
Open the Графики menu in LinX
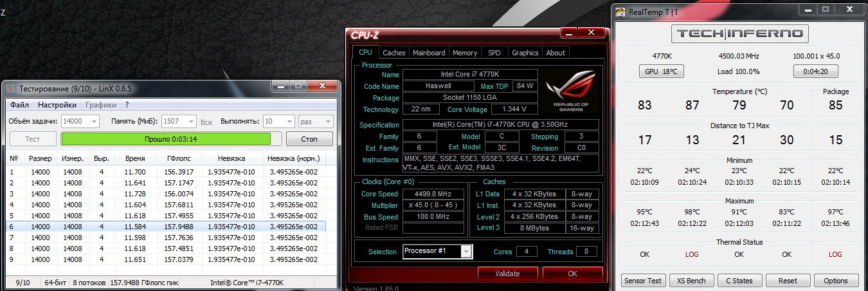point(101,104)
